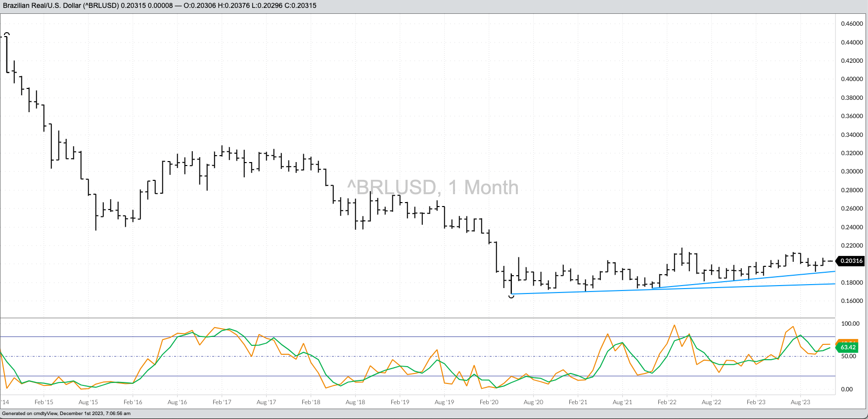
Task: Click the 0.16000 price axis label
Action: [x=852, y=301]
